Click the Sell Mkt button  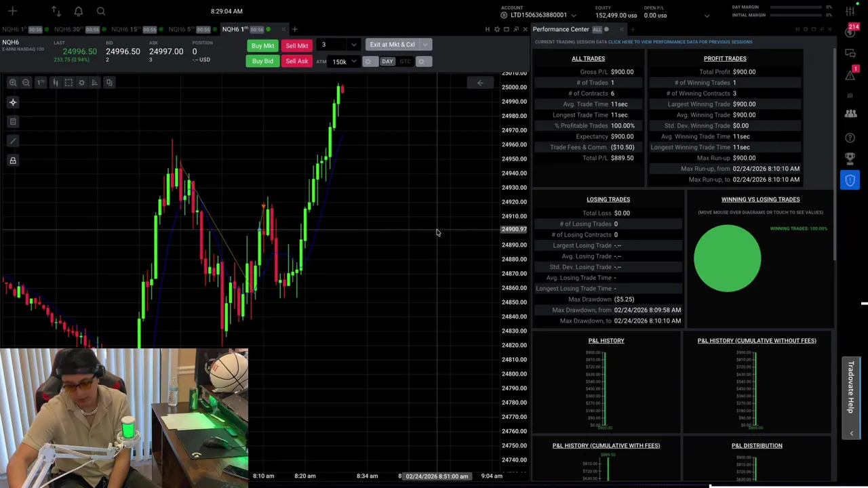click(297, 45)
